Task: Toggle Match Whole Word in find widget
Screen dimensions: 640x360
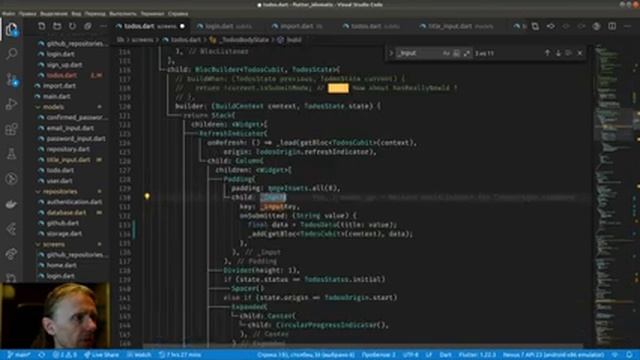Action: (x=456, y=53)
